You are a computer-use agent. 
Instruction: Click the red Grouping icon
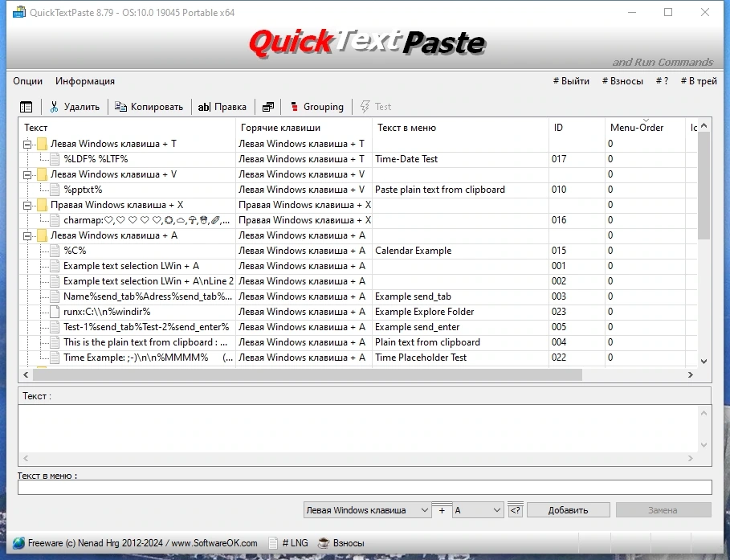click(294, 107)
